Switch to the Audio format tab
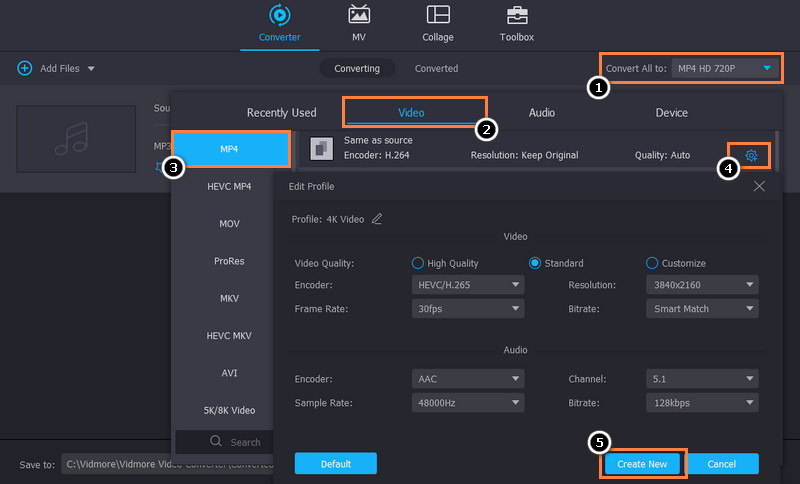800x484 pixels. tap(542, 113)
